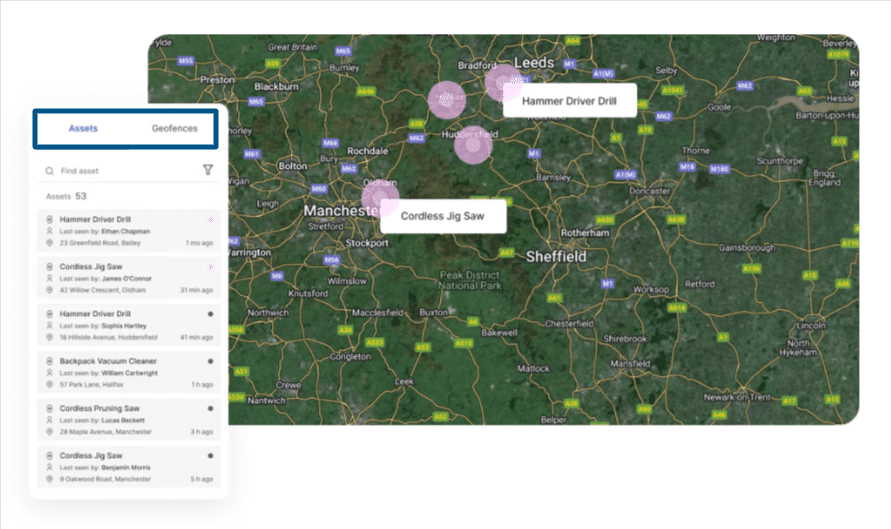The image size is (891, 529).
Task: Click the Cordless Jig Saw map label
Action: [x=443, y=216]
